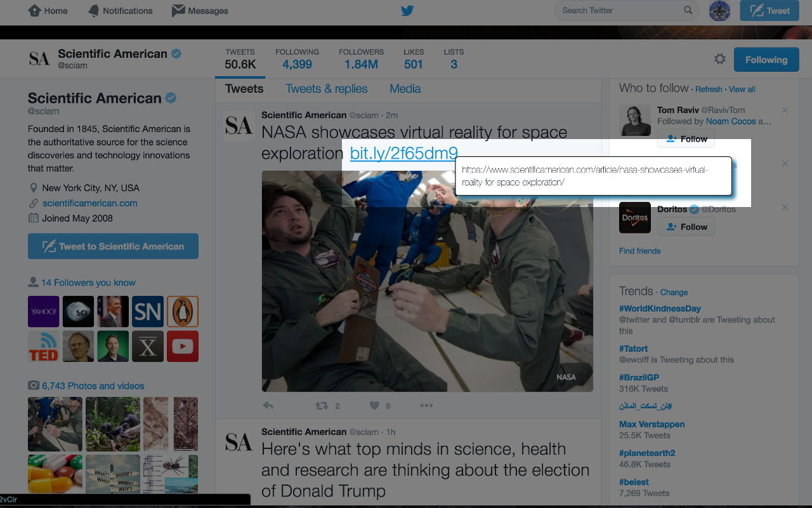Open the chimpanzees photo thumbnail
The height and width of the screenshot is (508, 812).
[113, 424]
